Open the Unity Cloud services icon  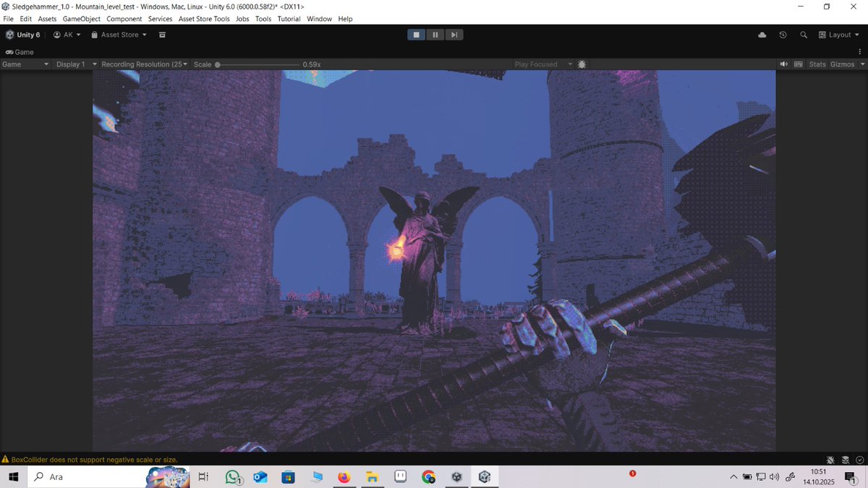pyautogui.click(x=762, y=34)
